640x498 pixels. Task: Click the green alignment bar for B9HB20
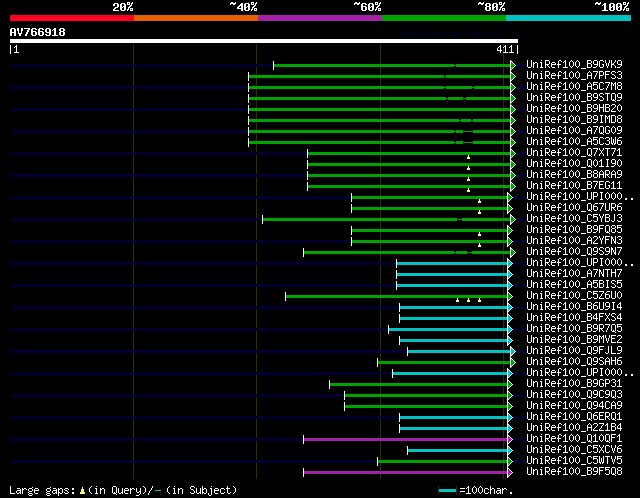380,109
